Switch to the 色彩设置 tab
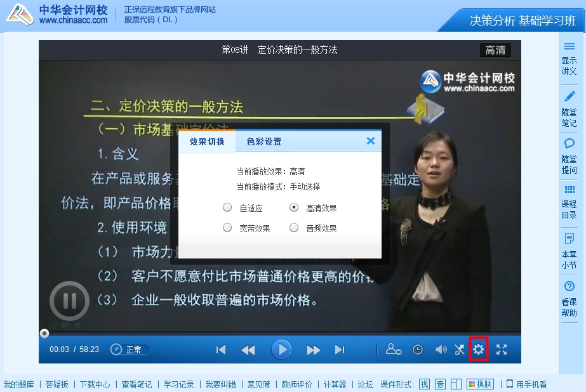Image resolution: width=586 pixels, height=392 pixels. (264, 141)
